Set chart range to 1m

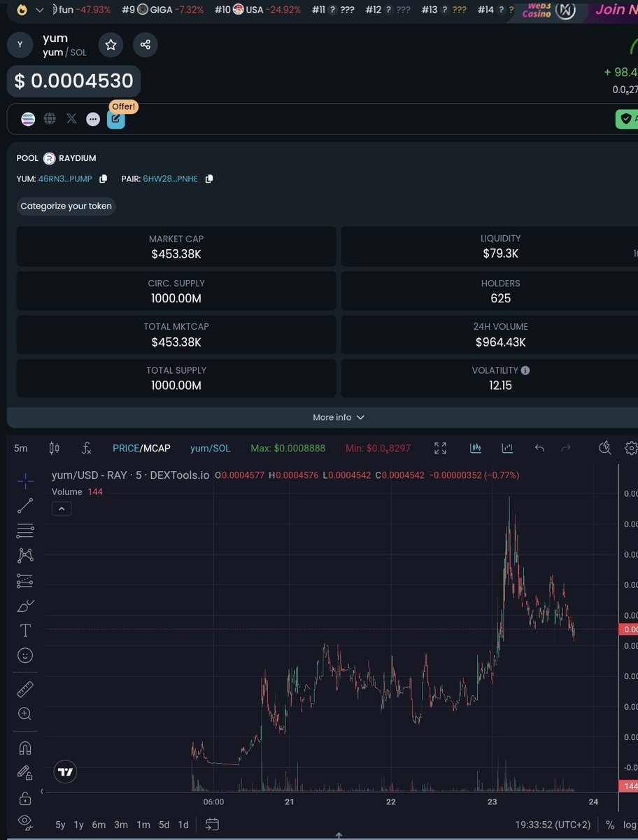pos(143,825)
